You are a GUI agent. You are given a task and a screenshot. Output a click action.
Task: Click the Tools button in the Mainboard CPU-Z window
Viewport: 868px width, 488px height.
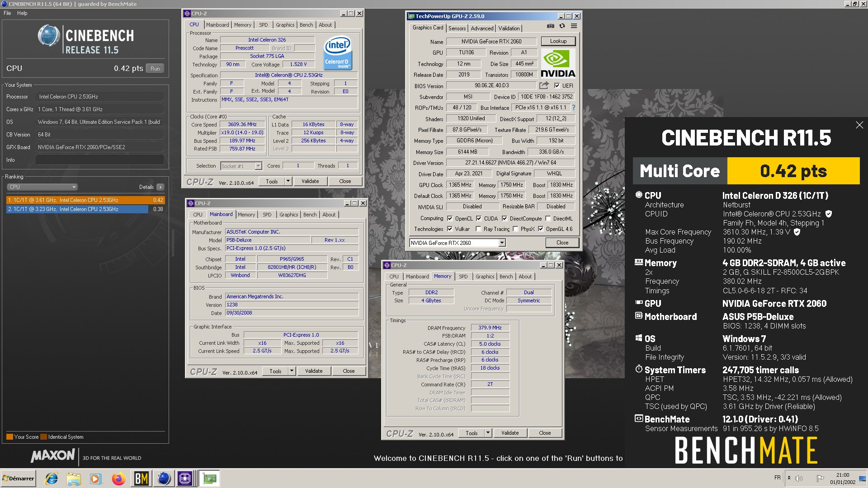pyautogui.click(x=275, y=371)
